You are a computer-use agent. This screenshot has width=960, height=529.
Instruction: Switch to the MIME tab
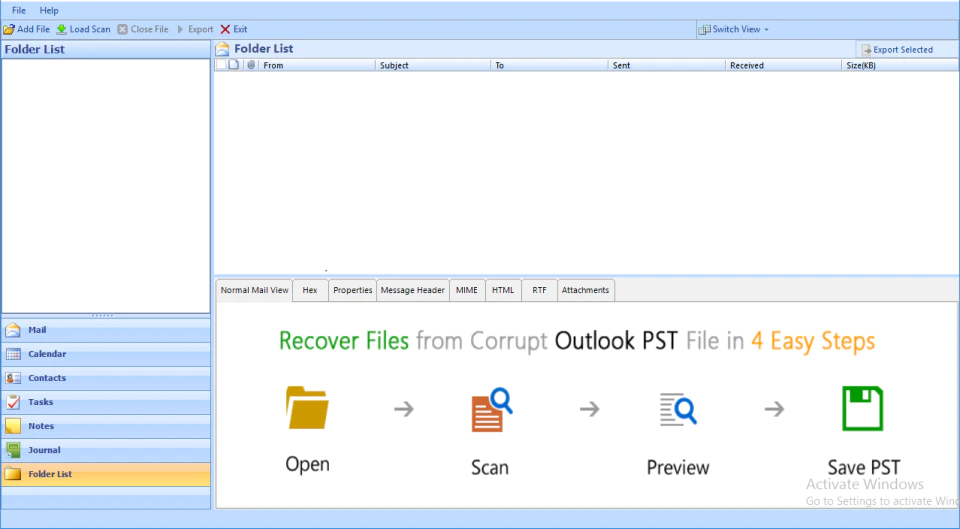pos(467,290)
